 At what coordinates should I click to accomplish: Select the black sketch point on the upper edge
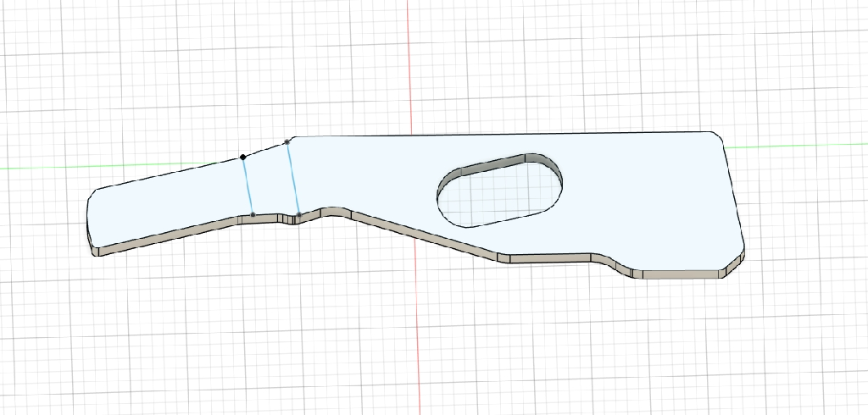click(x=243, y=157)
